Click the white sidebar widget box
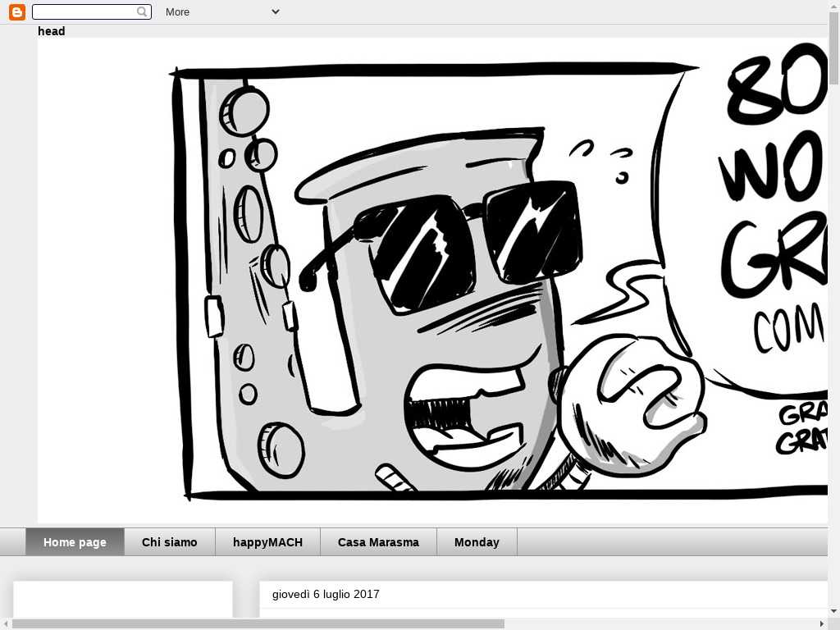The height and width of the screenshot is (630, 840). pyautogui.click(x=123, y=599)
